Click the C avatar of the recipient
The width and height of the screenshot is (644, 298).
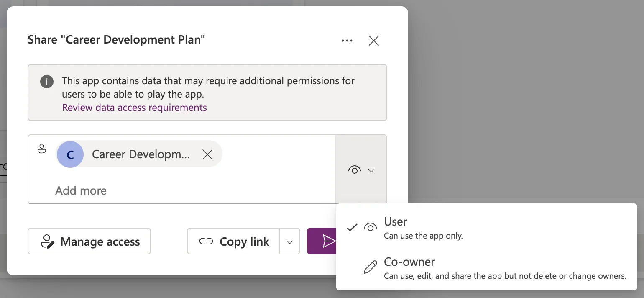(70, 154)
